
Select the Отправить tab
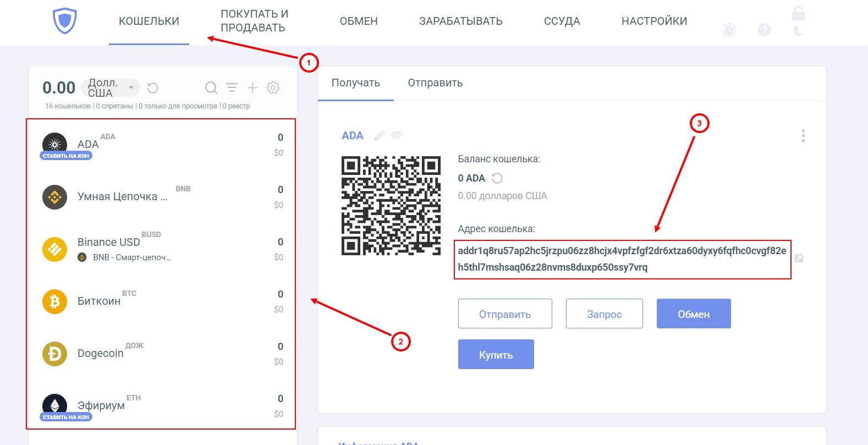[x=435, y=83]
